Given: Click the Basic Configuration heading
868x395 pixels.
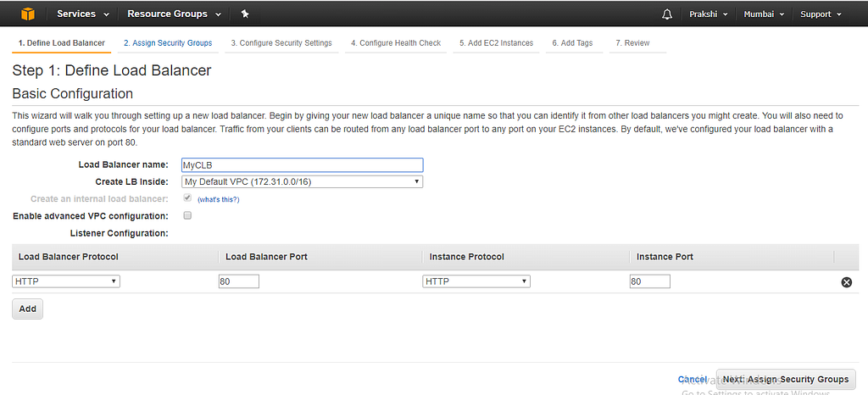Looking at the screenshot, I should [73, 93].
